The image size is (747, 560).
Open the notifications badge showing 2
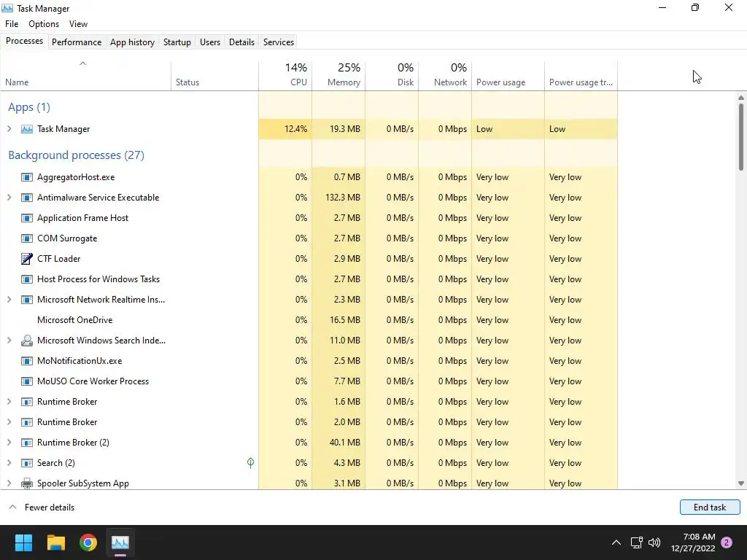pos(727,542)
